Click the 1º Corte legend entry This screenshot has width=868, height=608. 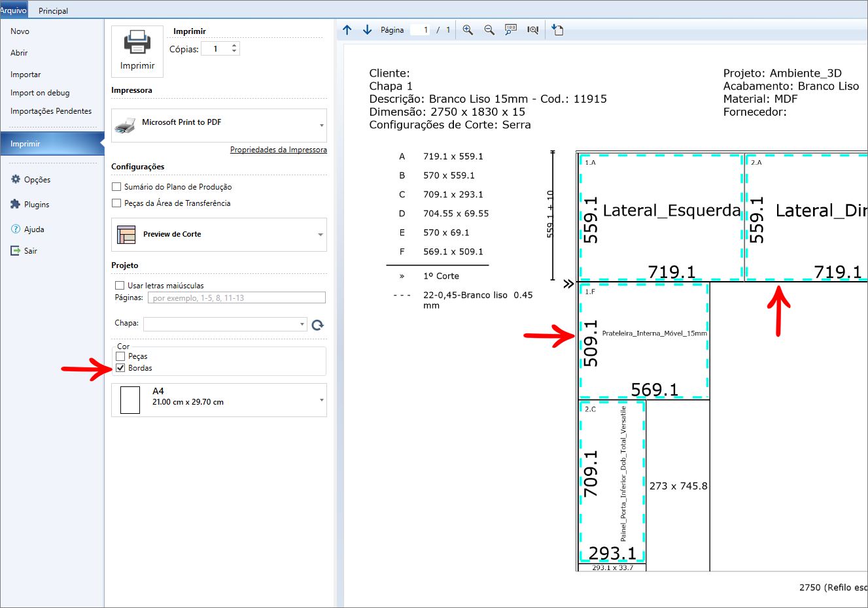[x=430, y=276]
